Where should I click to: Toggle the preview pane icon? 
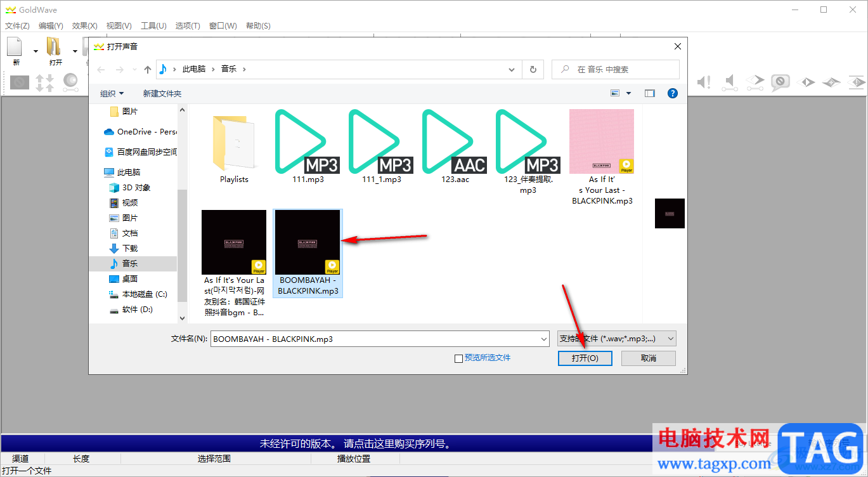pyautogui.click(x=650, y=93)
